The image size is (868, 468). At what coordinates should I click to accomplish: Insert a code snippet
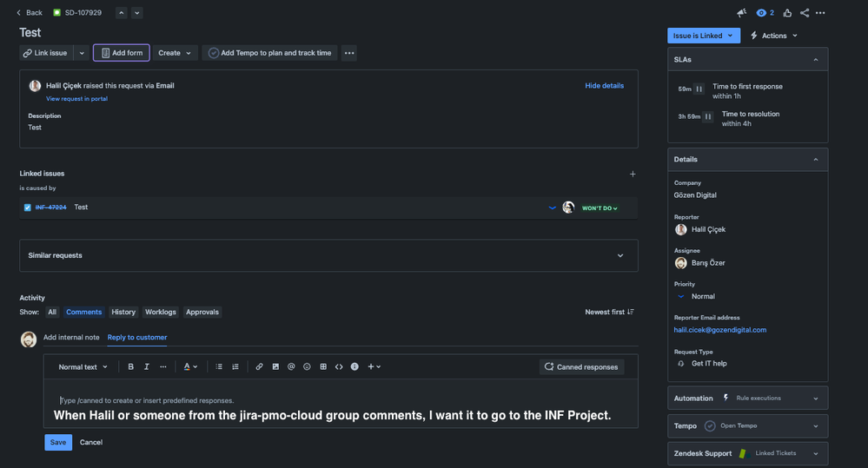(x=339, y=366)
